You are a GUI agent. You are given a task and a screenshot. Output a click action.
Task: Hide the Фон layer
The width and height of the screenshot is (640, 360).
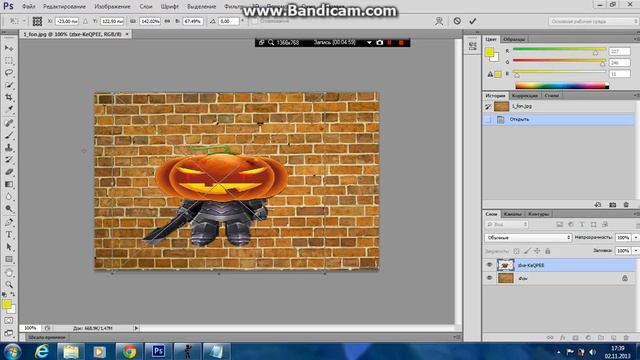click(x=489, y=278)
